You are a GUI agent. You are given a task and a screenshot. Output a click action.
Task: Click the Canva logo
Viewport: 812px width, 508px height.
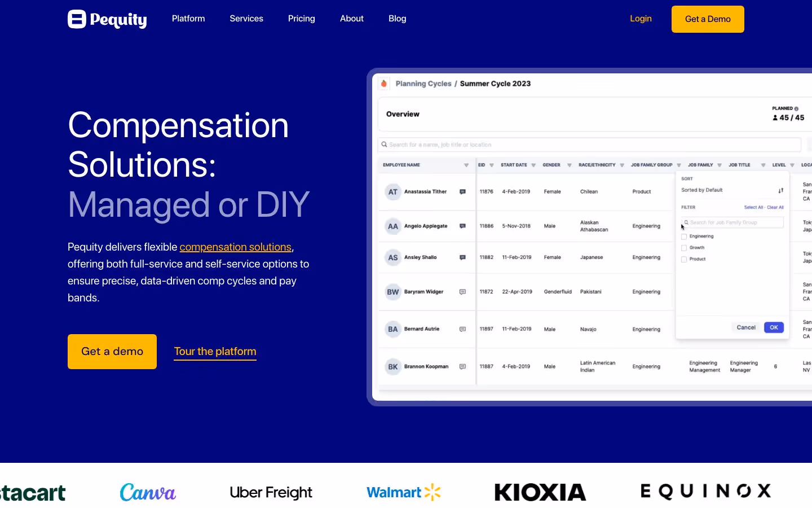[148, 492]
